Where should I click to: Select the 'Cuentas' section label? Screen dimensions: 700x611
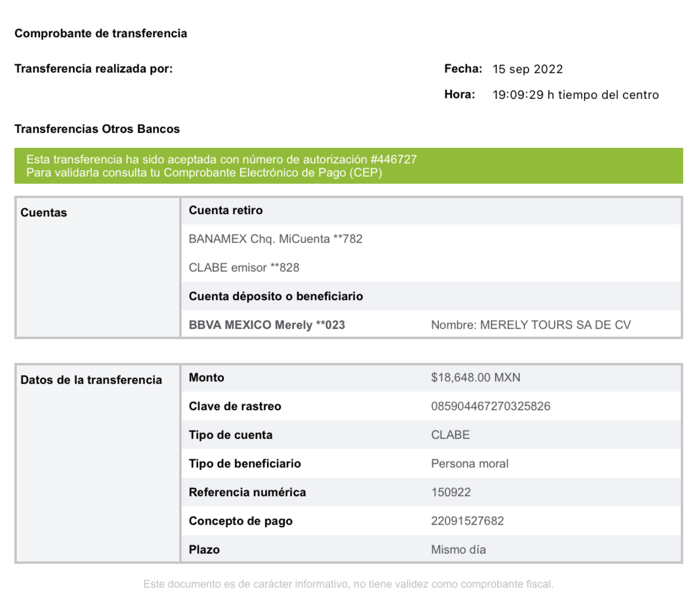point(44,212)
